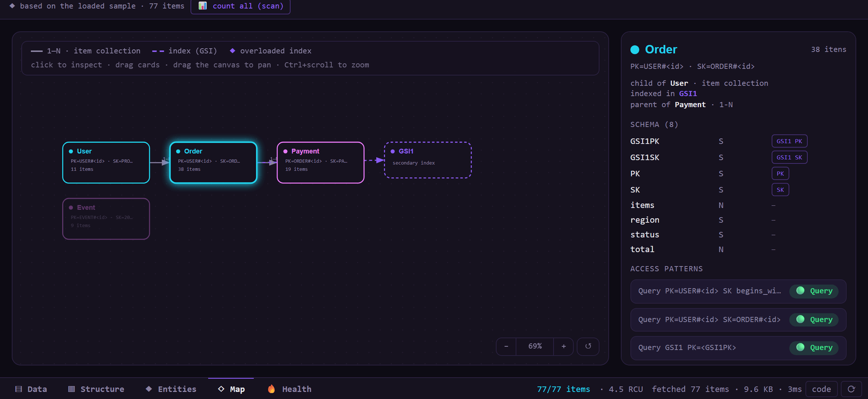
Task: Click the grid icon beside Structure
Action: pos(71,389)
